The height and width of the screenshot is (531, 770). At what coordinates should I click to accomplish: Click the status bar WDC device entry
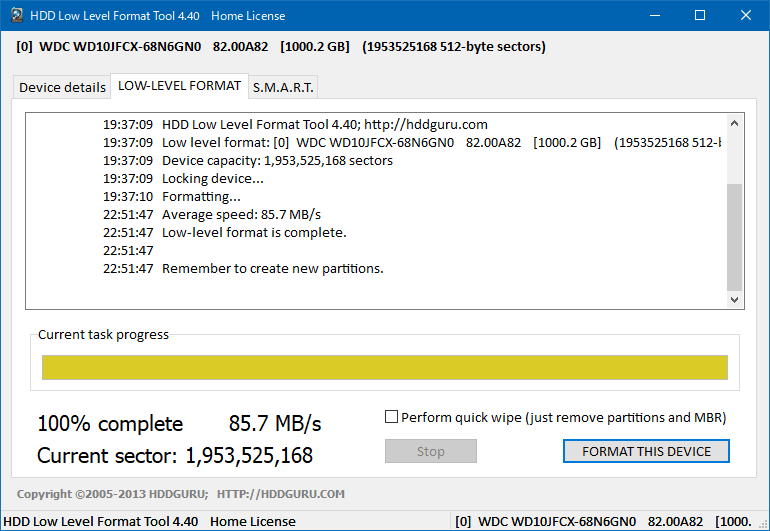click(603, 521)
